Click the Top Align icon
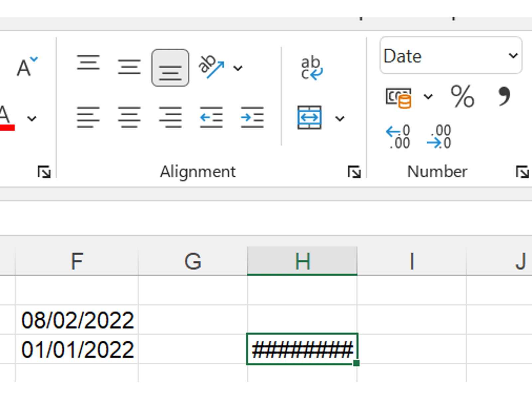The width and height of the screenshot is (532, 399). pos(88,63)
